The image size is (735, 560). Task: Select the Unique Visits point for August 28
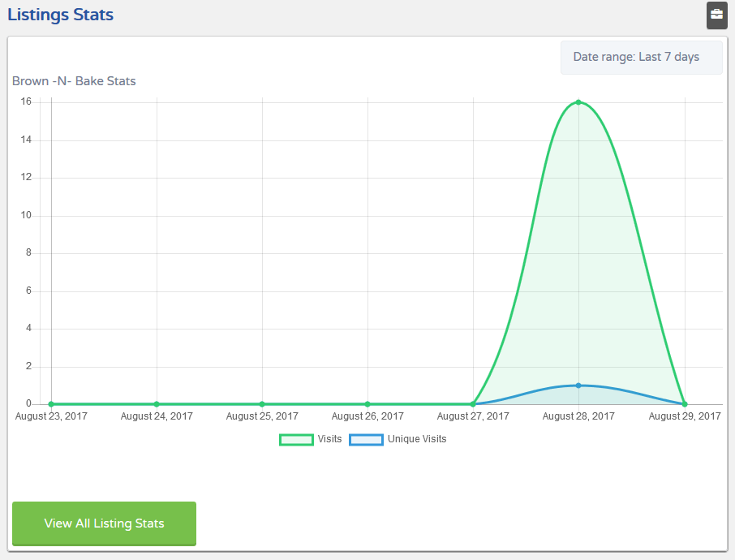click(578, 386)
